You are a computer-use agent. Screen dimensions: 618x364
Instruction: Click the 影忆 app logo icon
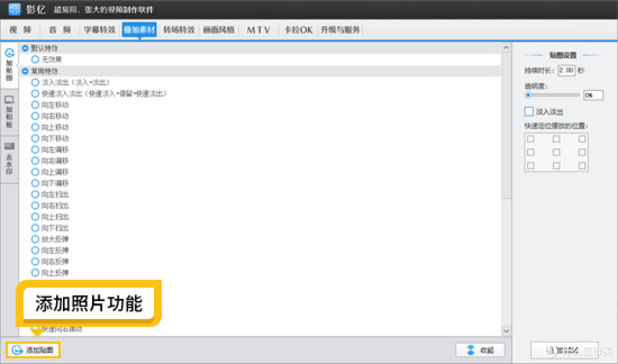[x=14, y=9]
